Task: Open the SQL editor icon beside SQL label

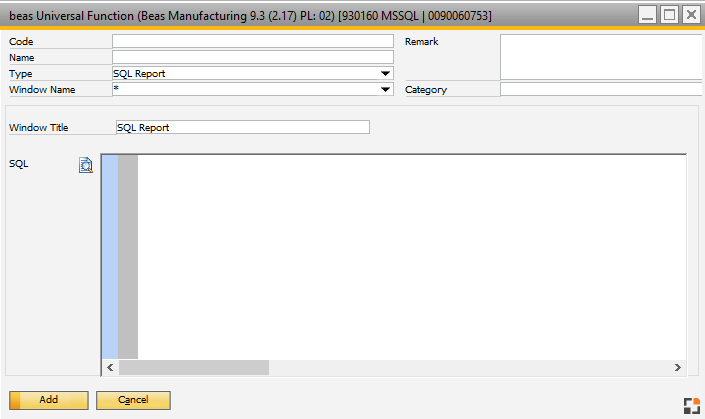Action: (86, 166)
